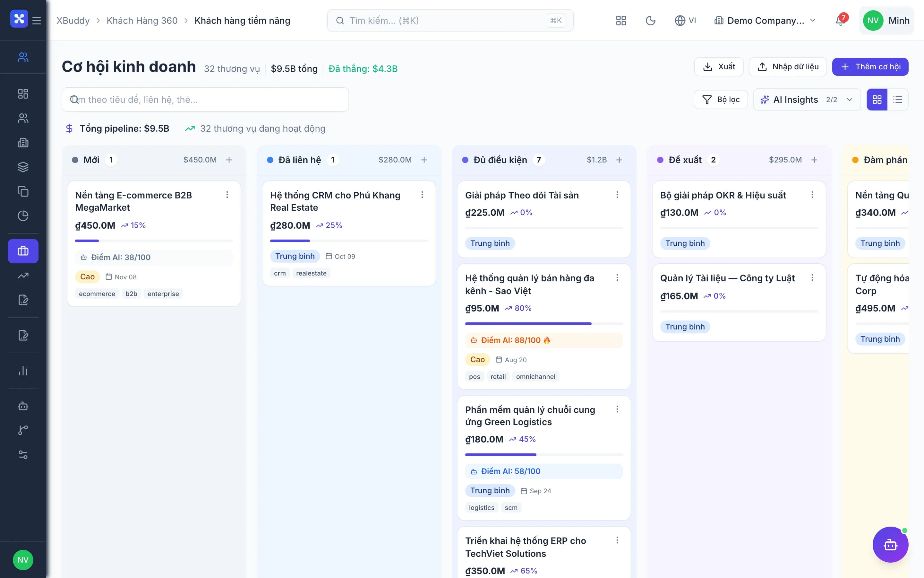
Task: Open options for Sao Việt sales card
Action: pyautogui.click(x=617, y=278)
